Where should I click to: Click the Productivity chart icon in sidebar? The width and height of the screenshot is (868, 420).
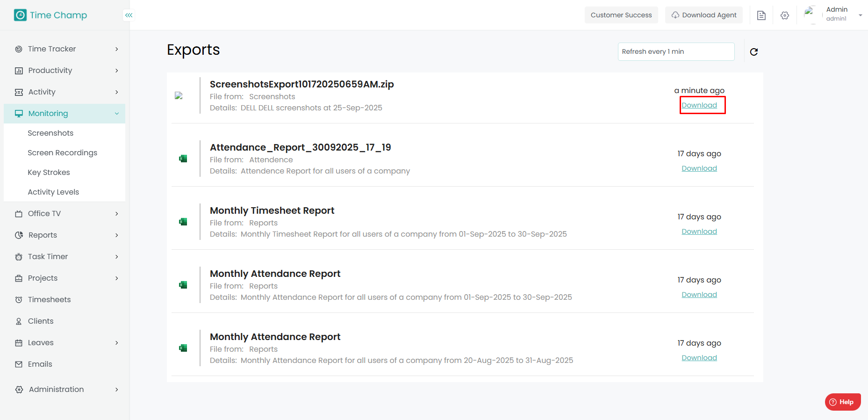pos(19,71)
